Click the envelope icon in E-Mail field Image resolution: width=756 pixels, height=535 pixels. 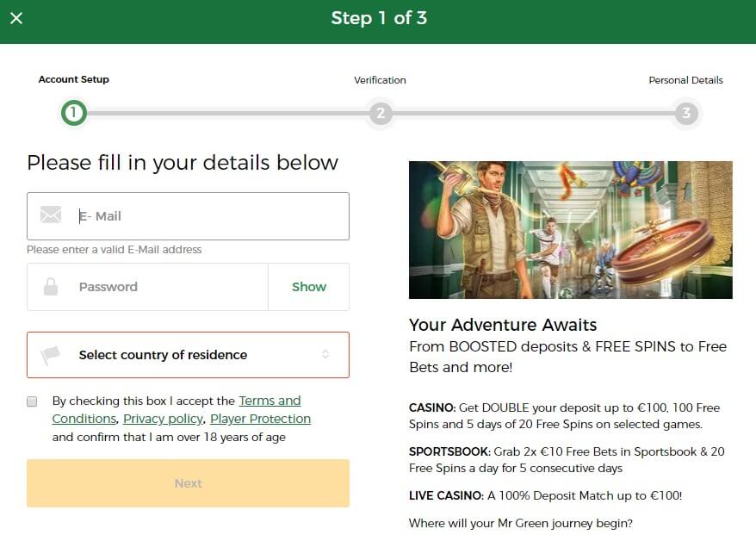tap(51, 215)
